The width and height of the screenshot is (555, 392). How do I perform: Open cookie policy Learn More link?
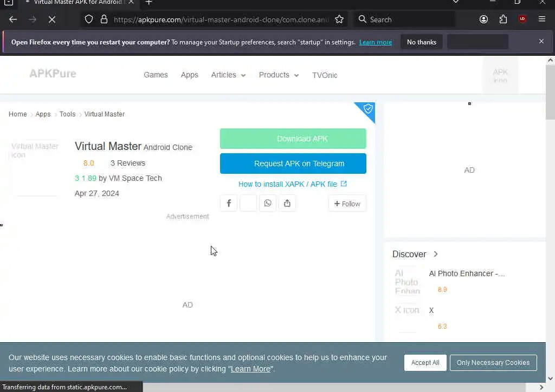(x=250, y=369)
